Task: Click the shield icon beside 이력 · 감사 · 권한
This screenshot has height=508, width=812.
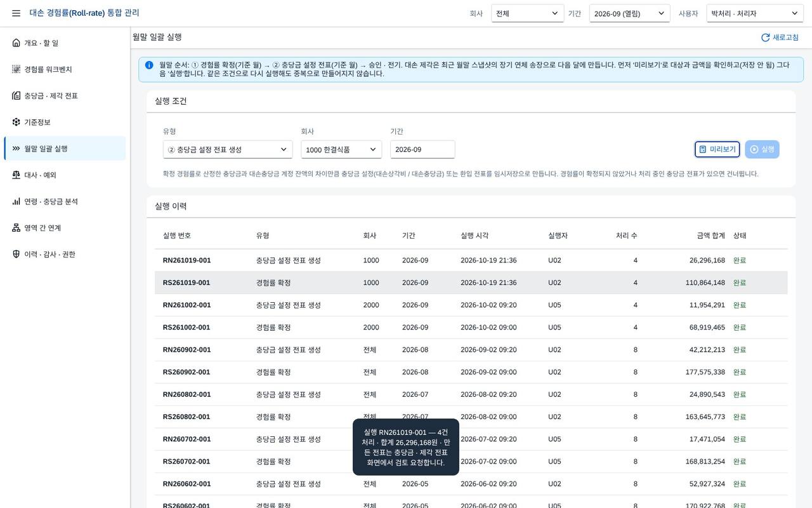Action: [x=16, y=254]
